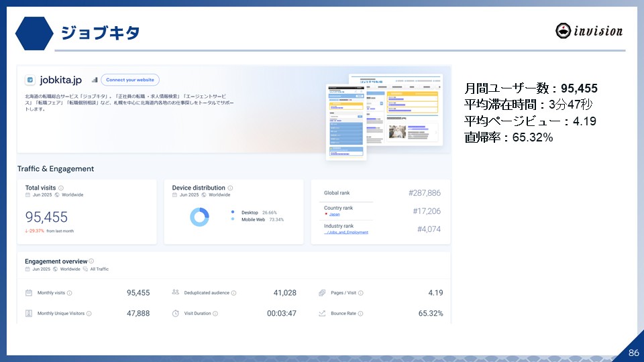The image size is (644, 362).
Task: Open the Japan country rank link
Action: [x=334, y=215]
